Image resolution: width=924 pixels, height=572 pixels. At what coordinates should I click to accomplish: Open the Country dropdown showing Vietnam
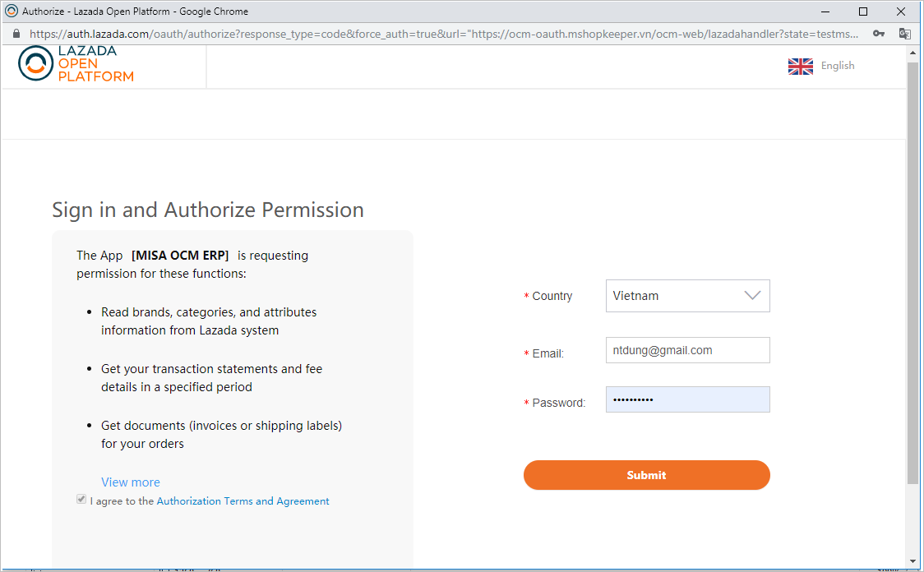687,296
